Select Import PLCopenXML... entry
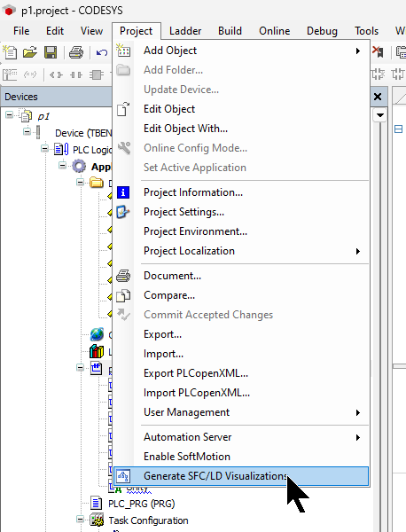Viewport: 406px width, 532px height. (241, 393)
